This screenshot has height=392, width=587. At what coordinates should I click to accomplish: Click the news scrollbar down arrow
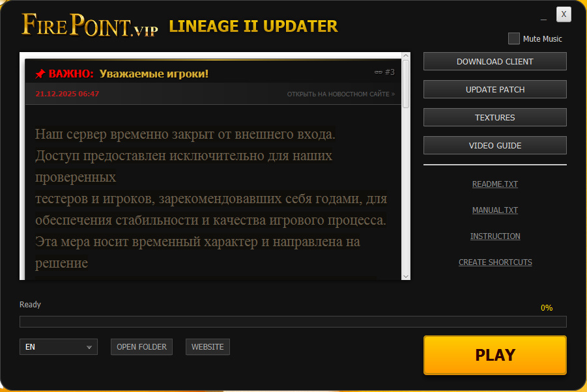tap(406, 275)
